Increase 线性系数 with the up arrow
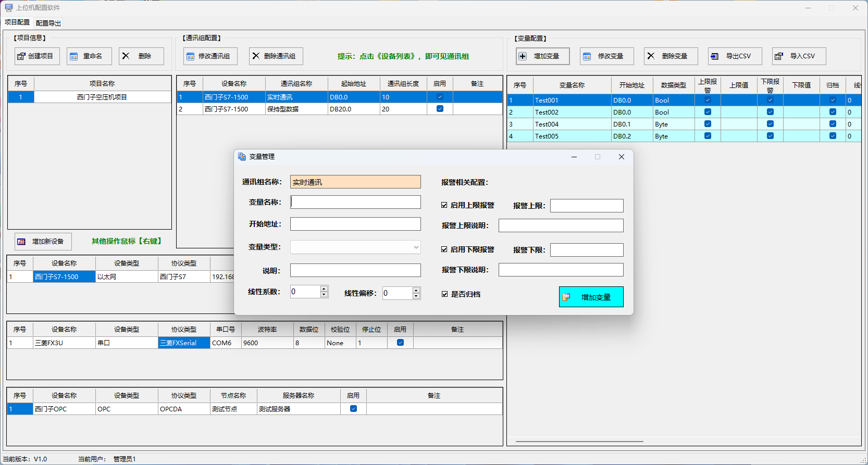The width and height of the screenshot is (868, 465). tap(324, 288)
